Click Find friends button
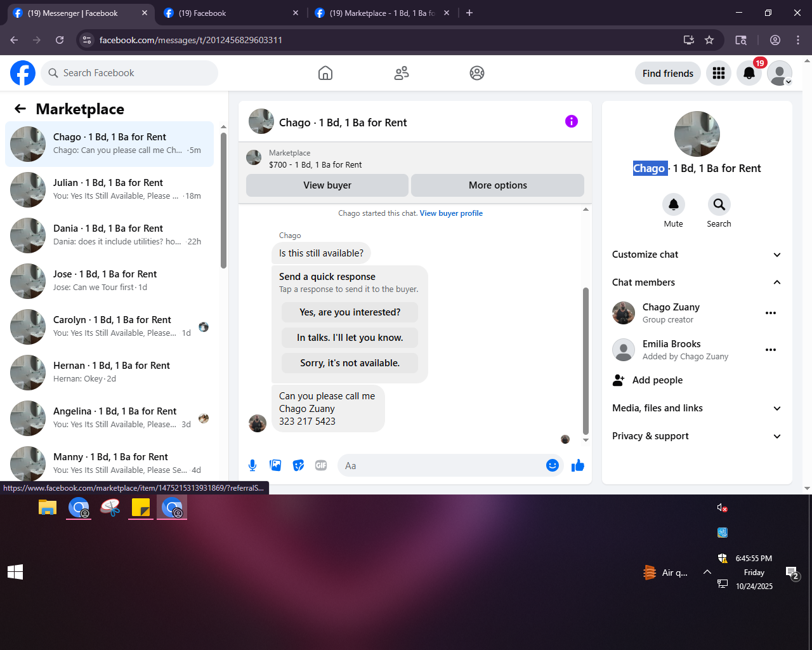The image size is (812, 650). [x=668, y=74]
